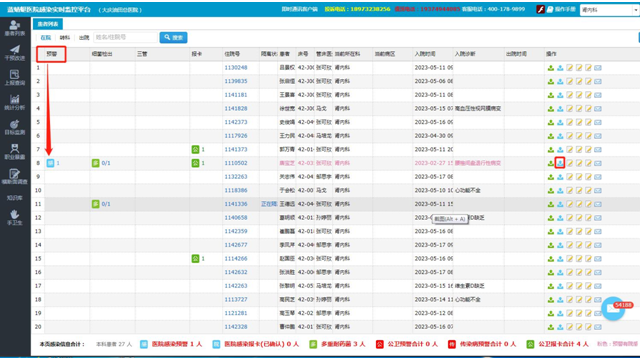640x360 pixels.
Task: Click blue upload icon in row 1
Action: [560, 68]
